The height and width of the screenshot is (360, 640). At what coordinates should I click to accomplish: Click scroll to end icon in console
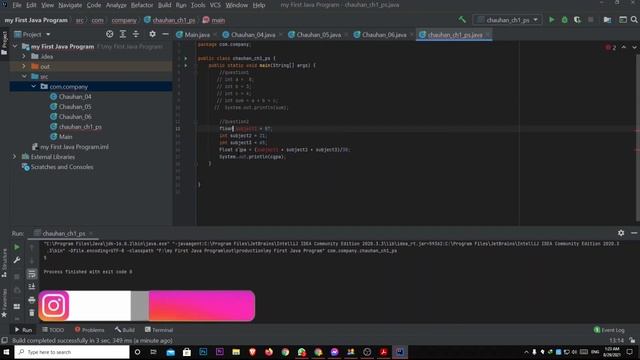click(31, 287)
